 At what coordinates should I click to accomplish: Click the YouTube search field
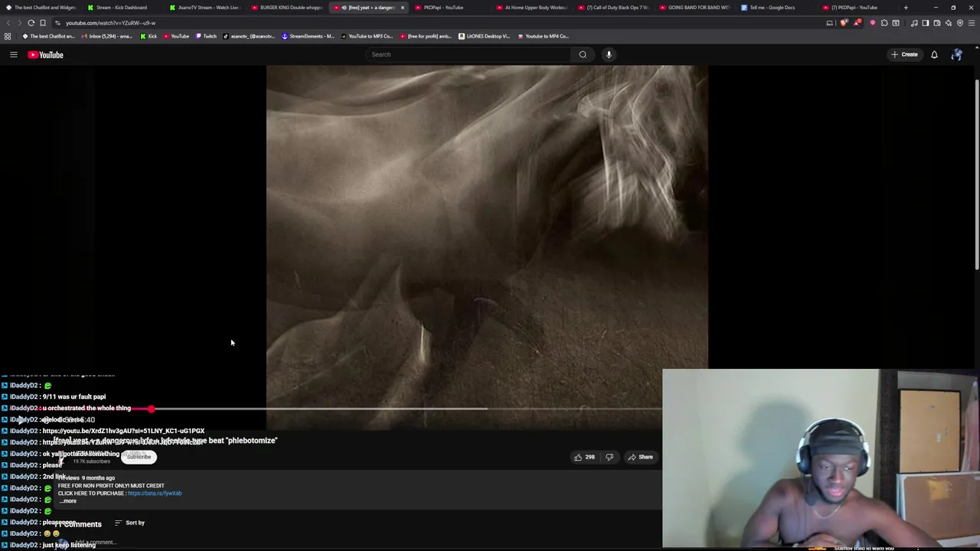(469, 54)
